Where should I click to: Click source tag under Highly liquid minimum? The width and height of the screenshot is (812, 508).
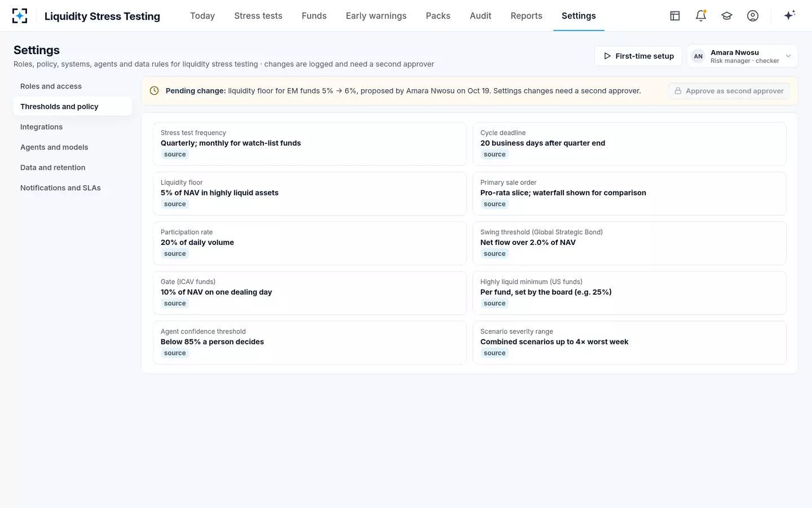coord(495,304)
